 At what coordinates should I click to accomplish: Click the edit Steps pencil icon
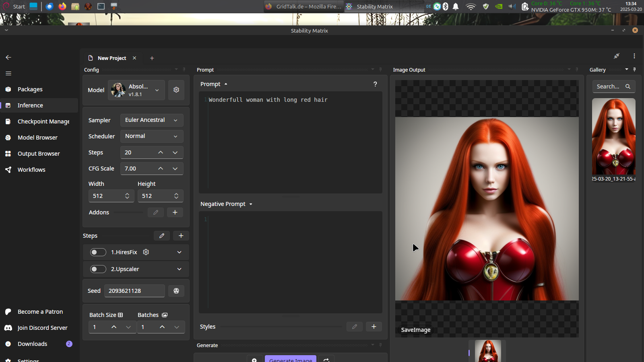[x=162, y=236]
